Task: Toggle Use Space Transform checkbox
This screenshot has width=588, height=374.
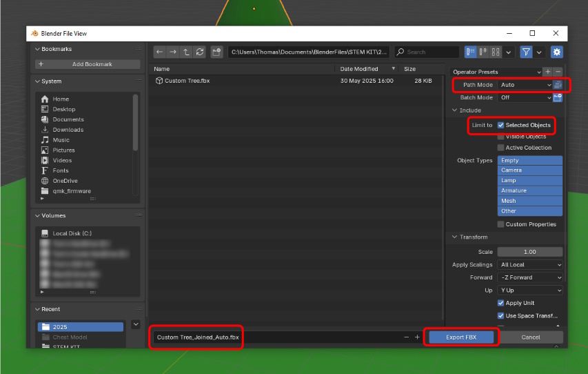Action: click(500, 316)
